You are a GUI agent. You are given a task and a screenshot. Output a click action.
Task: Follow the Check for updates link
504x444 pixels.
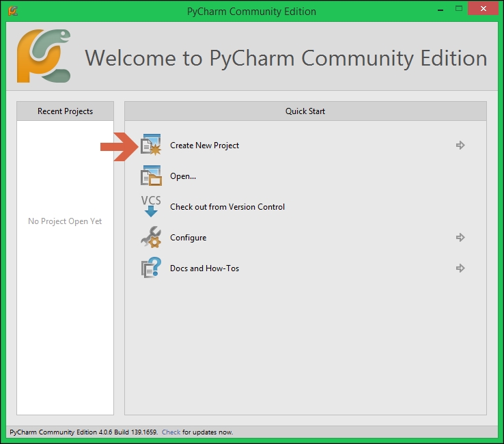pyautogui.click(x=171, y=432)
